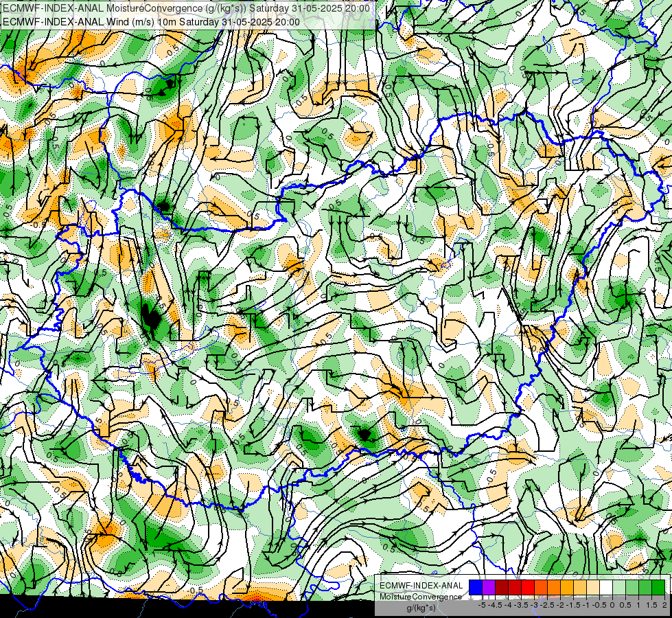Click the -2 tick label on the legend
Image resolution: width=672 pixels, height=618 pixels.
561,605
